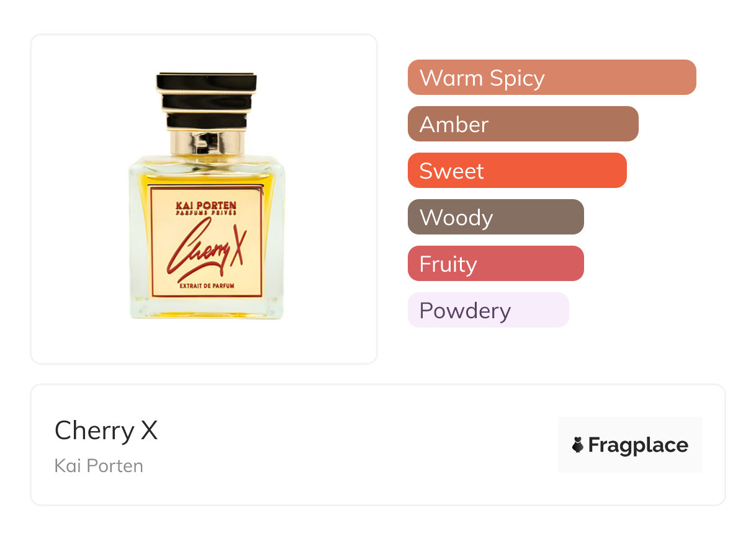Viewport: 756px width, 536px height.
Task: Click the Fragplace badge background
Action: coord(630,445)
